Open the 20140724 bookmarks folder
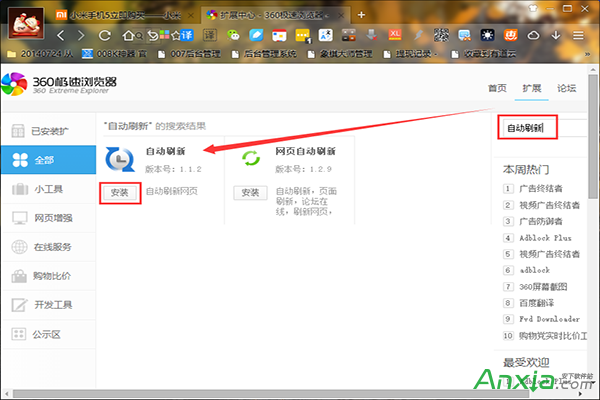The width and height of the screenshot is (600, 400). coord(40,54)
